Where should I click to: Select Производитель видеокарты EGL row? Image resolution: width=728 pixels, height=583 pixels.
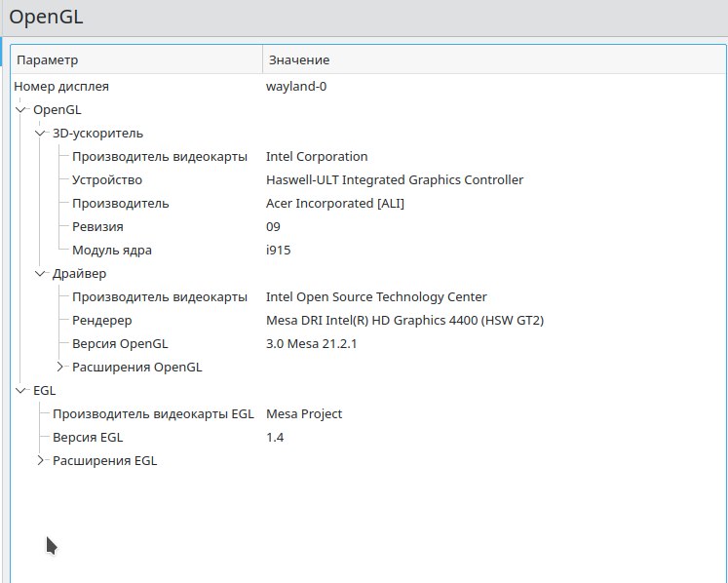point(368,414)
